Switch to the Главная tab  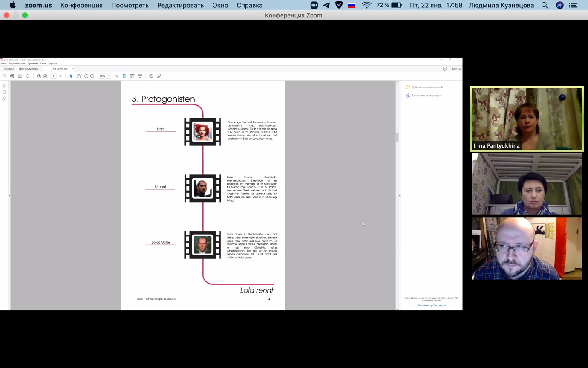point(9,69)
